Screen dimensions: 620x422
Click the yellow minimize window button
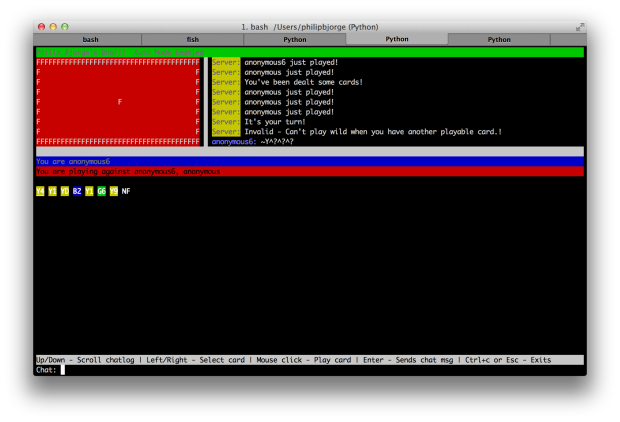[53, 26]
